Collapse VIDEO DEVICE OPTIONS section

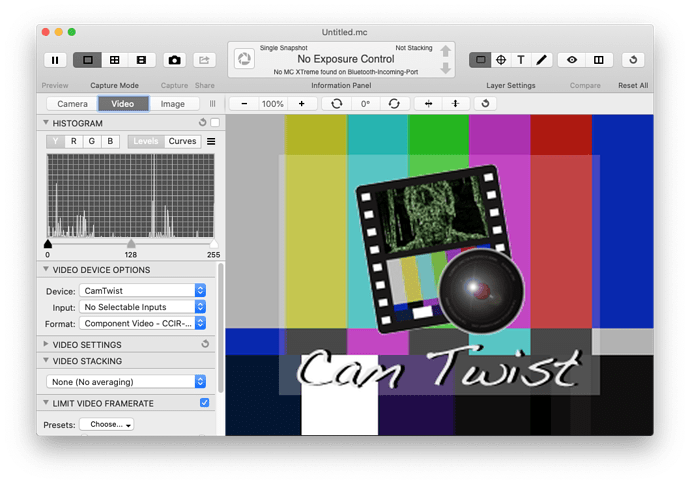(46, 269)
